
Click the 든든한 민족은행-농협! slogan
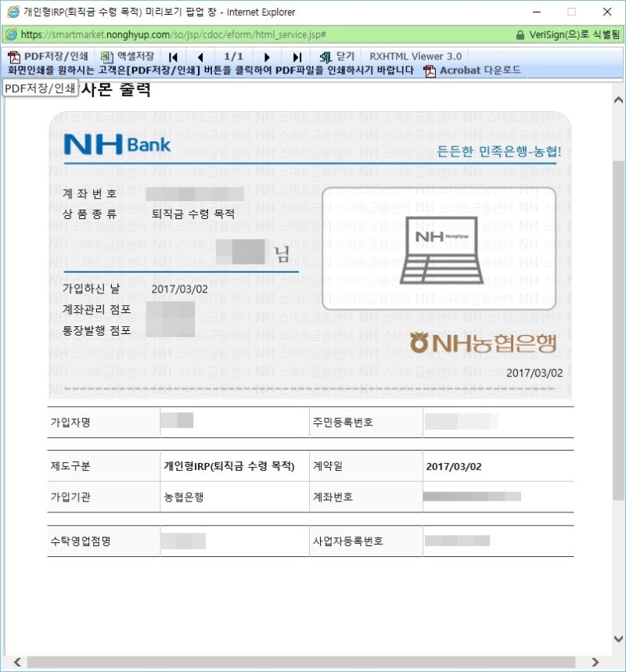[x=498, y=151]
